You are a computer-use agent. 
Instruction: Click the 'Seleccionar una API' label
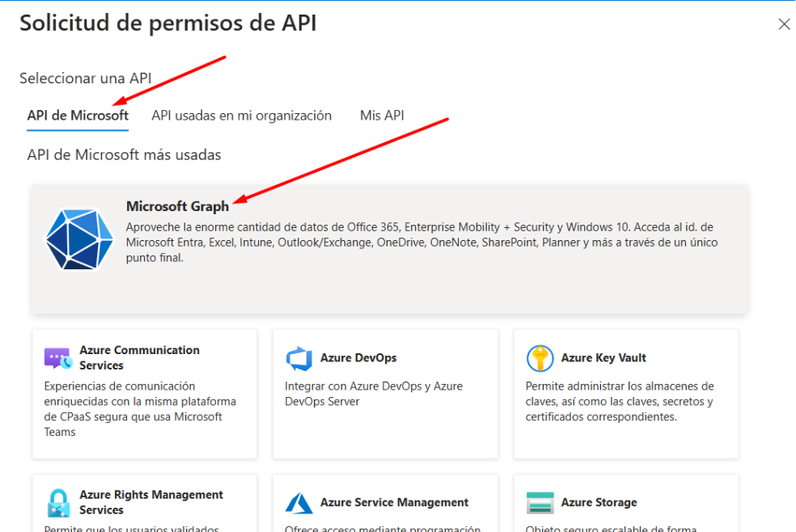tap(85, 78)
